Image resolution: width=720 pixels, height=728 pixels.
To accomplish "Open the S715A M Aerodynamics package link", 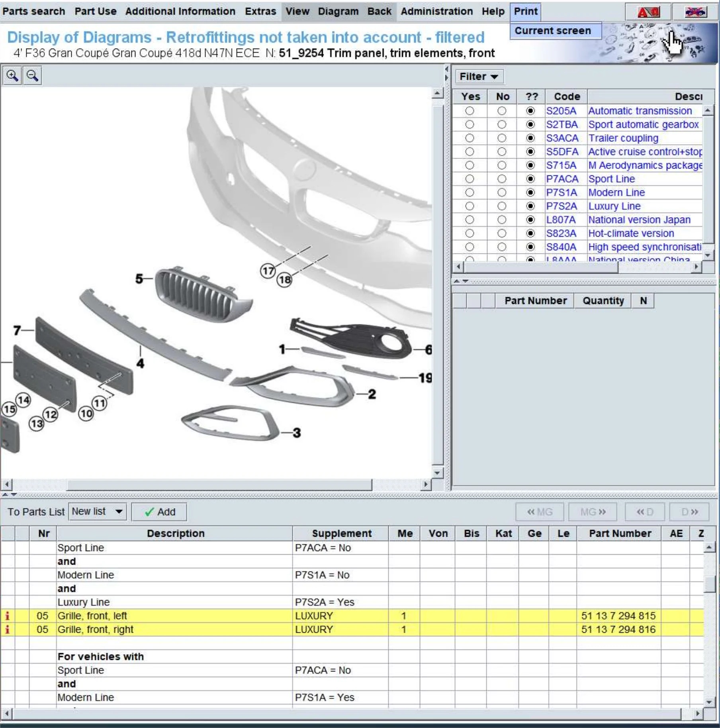I will coord(645,165).
